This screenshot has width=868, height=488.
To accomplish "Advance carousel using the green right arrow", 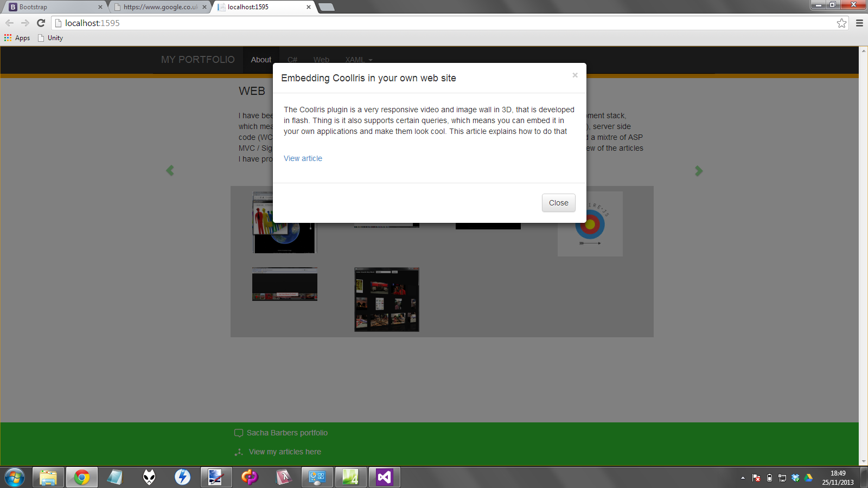I will (699, 171).
